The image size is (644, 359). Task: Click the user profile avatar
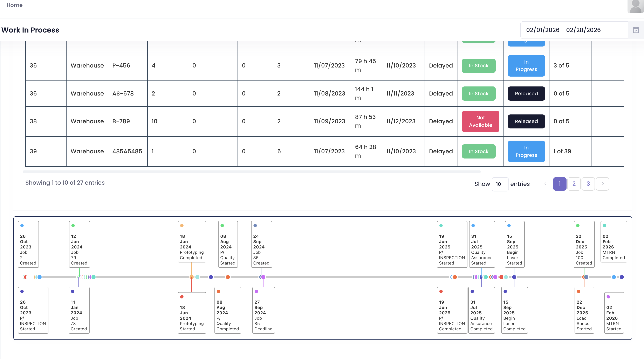636,7
